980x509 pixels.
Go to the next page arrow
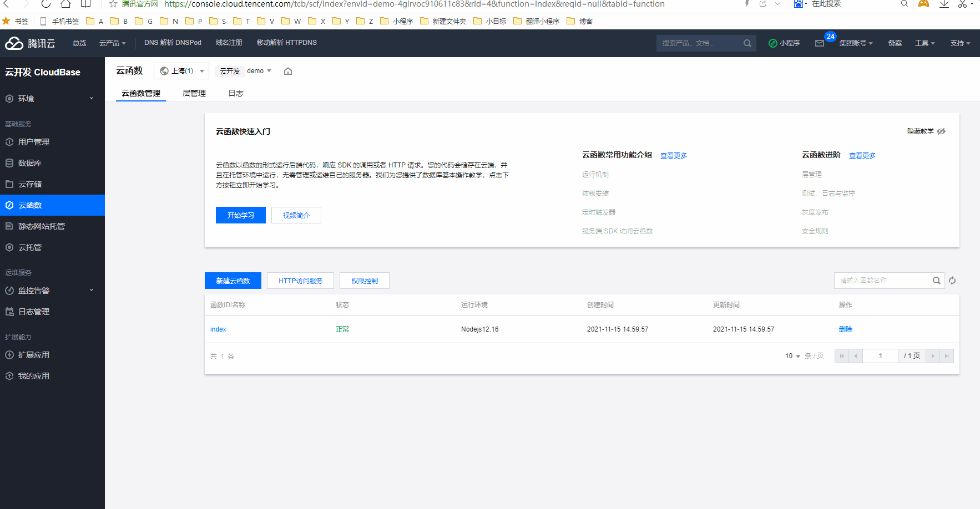tap(933, 356)
